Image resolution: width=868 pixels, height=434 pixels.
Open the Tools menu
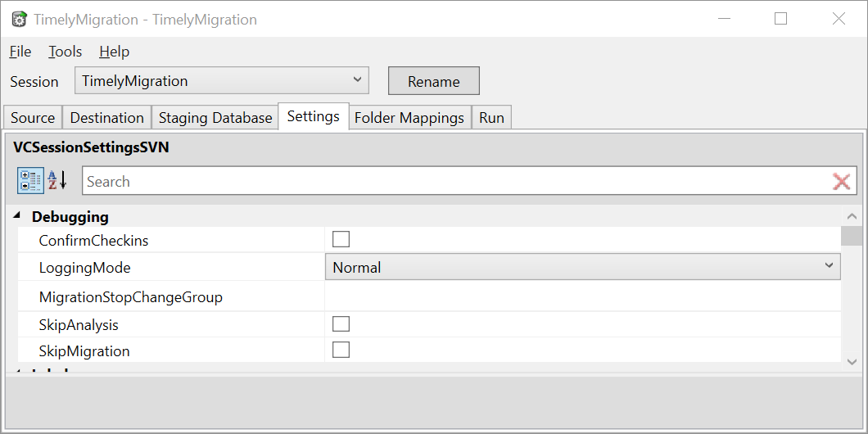(x=65, y=52)
